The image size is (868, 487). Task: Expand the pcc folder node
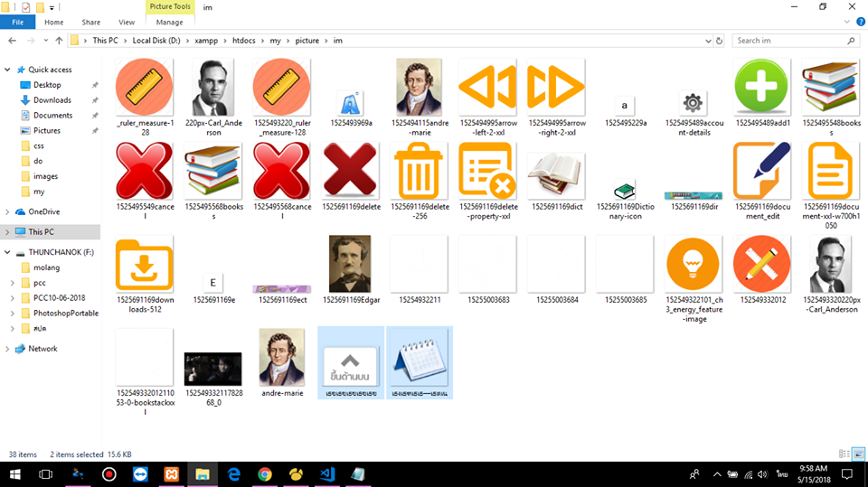point(12,283)
